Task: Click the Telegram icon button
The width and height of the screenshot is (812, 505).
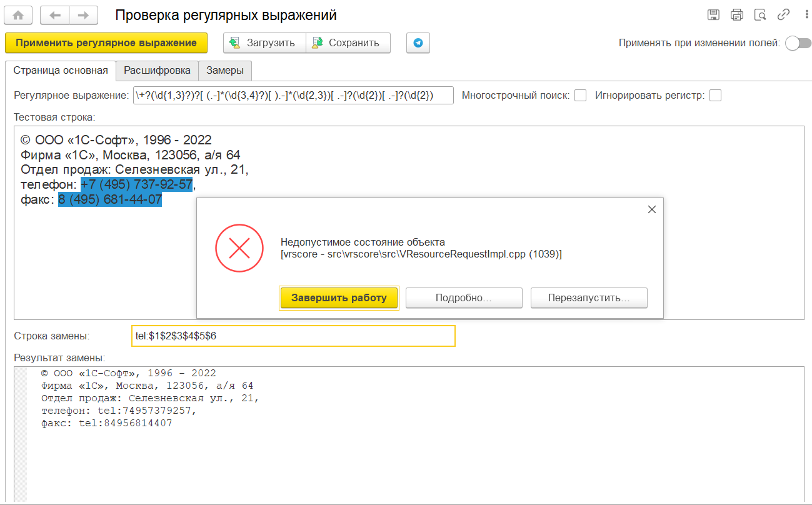Action: (418, 43)
